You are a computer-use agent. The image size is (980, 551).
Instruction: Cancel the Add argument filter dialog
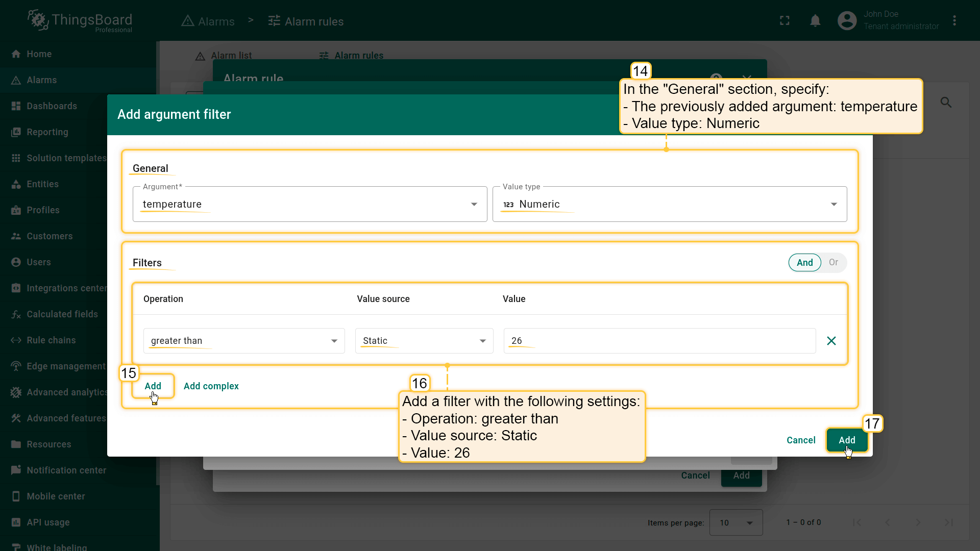(800, 440)
